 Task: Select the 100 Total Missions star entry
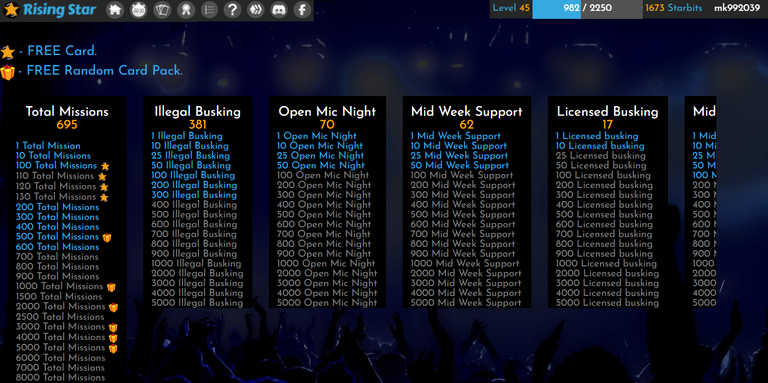pyautogui.click(x=63, y=166)
